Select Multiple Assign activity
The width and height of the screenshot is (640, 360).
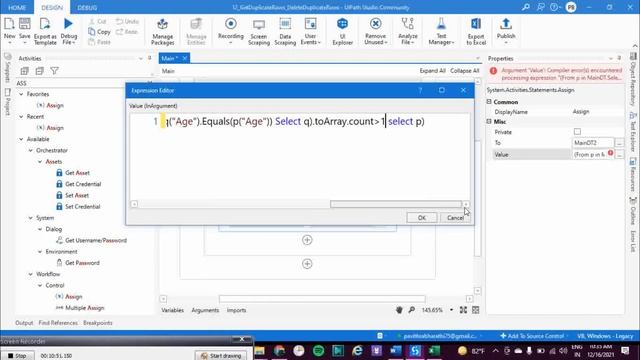[84, 308]
